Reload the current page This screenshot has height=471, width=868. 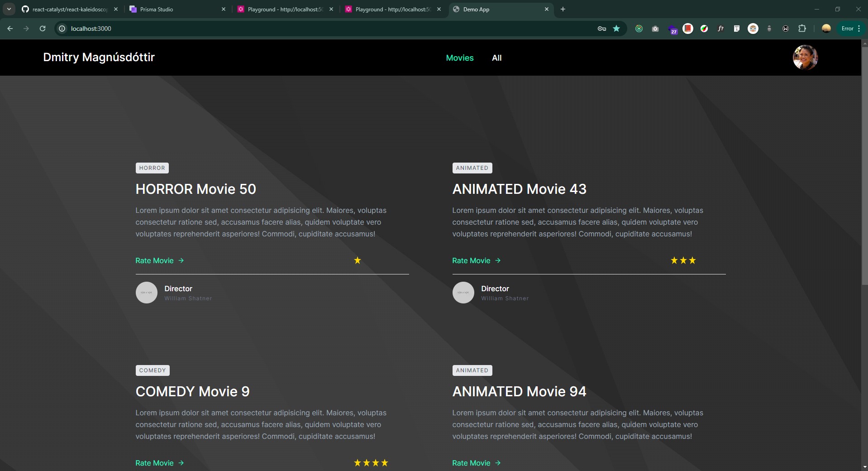pyautogui.click(x=43, y=29)
